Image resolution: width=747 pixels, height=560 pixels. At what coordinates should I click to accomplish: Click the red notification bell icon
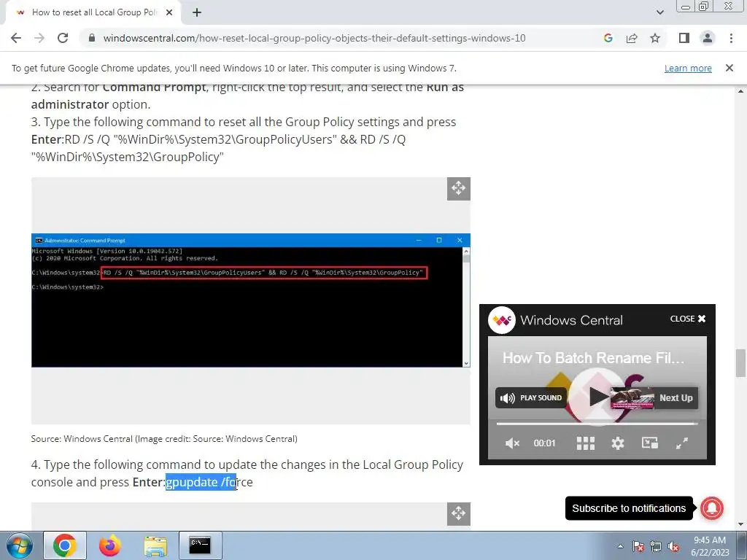click(x=712, y=508)
